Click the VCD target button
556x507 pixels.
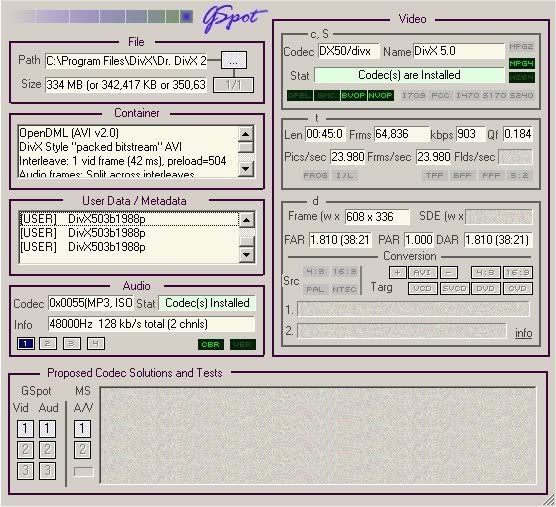click(x=423, y=289)
